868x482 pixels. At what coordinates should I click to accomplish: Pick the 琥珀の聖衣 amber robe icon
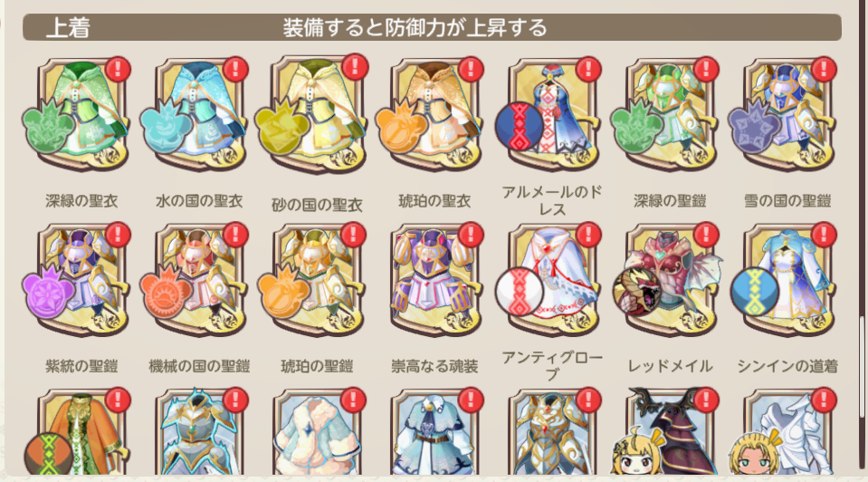coord(435,114)
